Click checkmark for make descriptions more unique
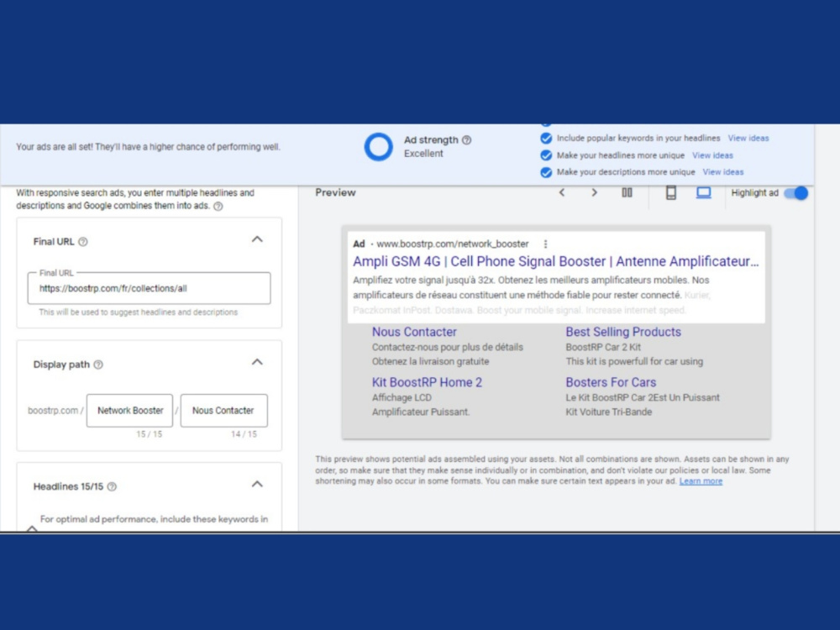 click(x=546, y=172)
